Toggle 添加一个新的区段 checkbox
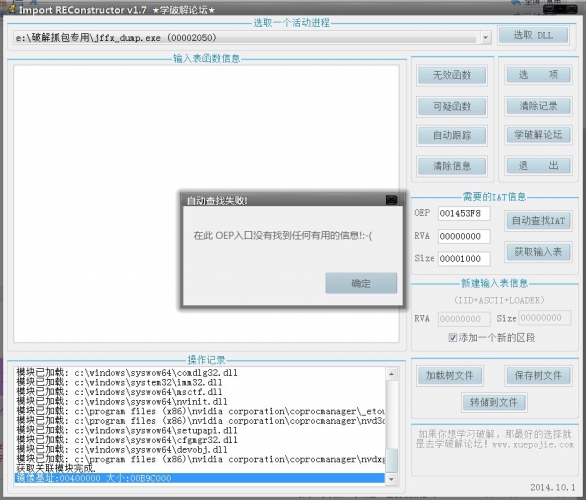Image resolution: width=586 pixels, height=500 pixels. (453, 338)
